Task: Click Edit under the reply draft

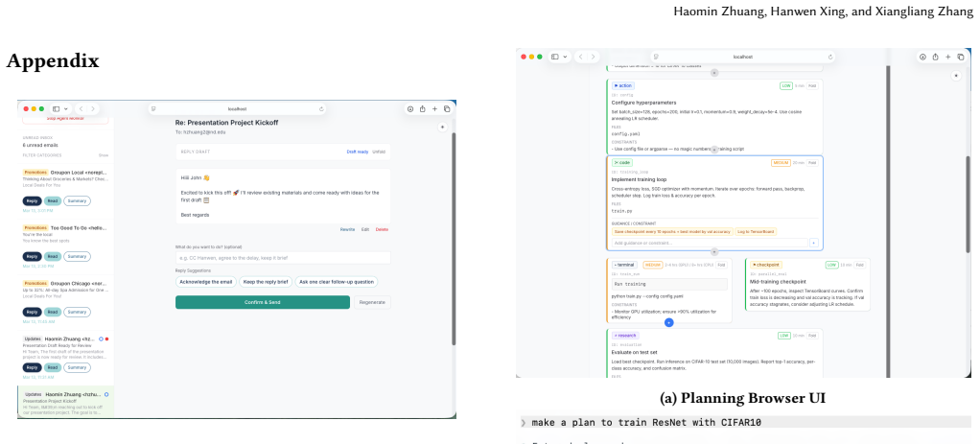Action: click(x=365, y=229)
